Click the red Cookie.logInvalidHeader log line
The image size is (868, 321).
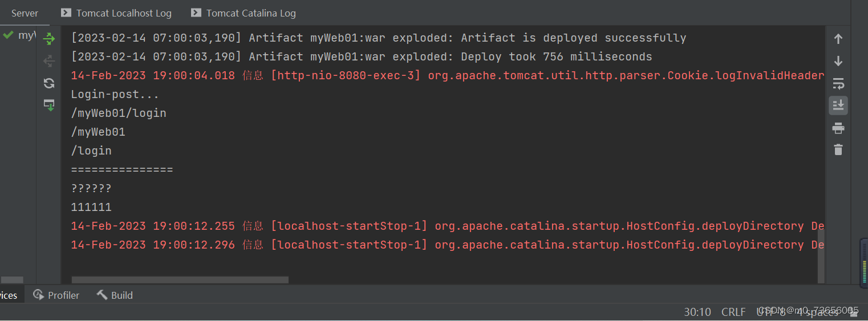pos(448,76)
